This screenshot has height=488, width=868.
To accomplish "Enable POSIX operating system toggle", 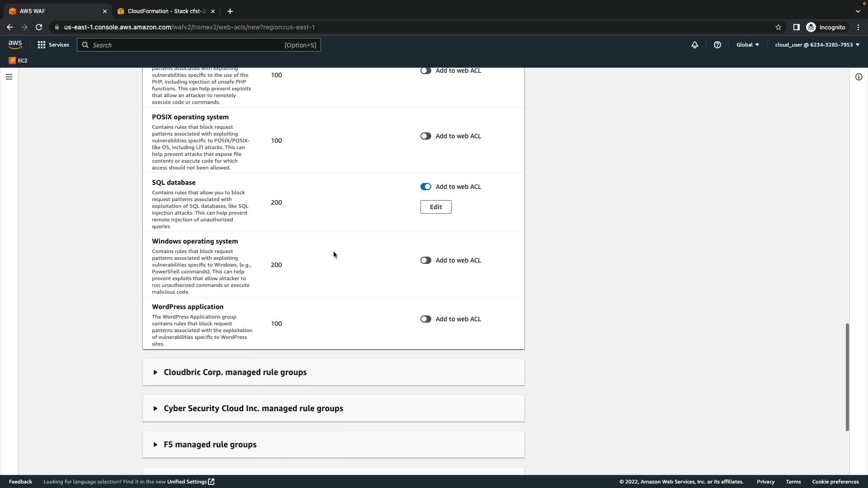I will [425, 136].
